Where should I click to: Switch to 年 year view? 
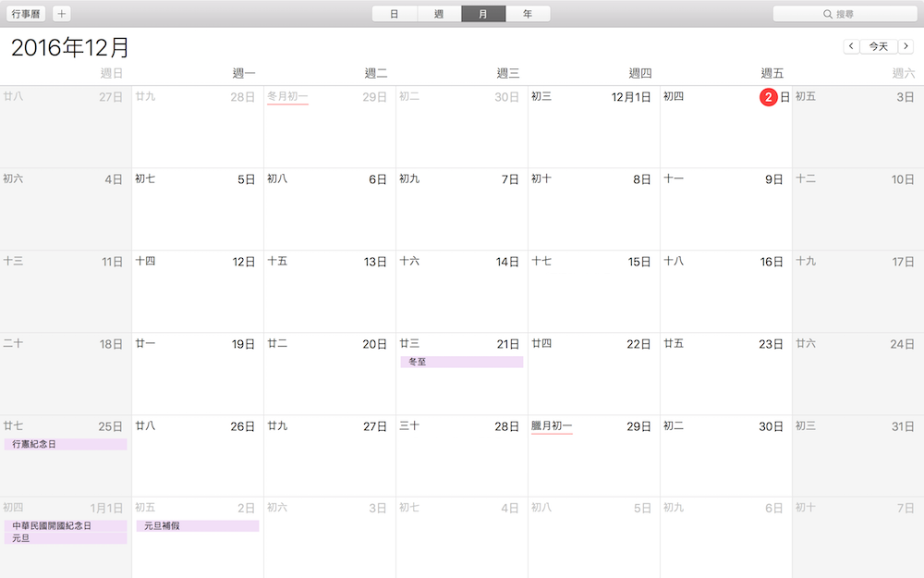[528, 14]
